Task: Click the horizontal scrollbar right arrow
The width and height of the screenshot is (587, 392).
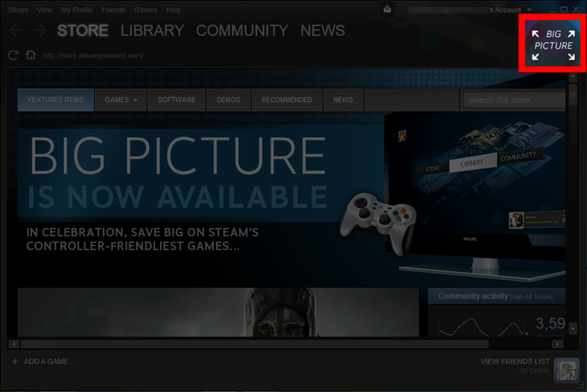Action: coord(558,343)
